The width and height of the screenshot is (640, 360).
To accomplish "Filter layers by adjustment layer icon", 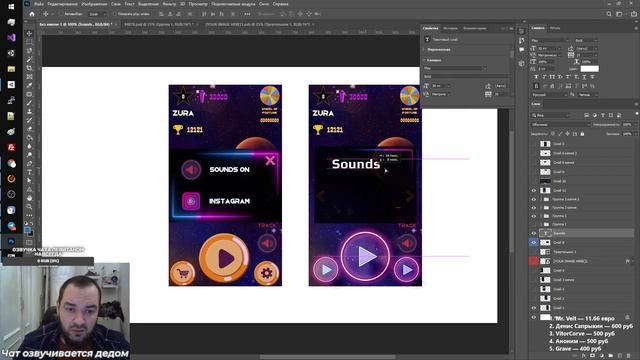I will click(595, 116).
